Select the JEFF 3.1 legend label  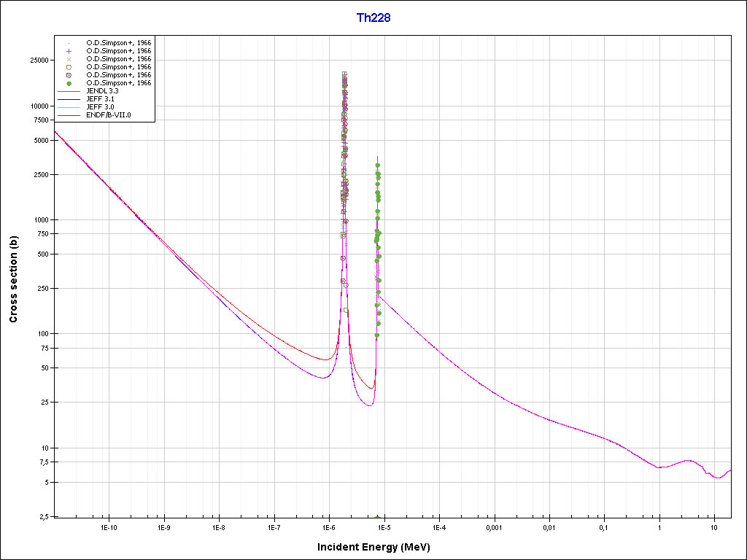coord(100,99)
